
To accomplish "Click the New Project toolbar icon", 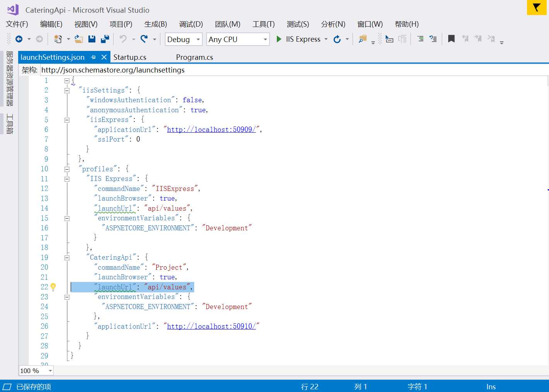I will pos(58,39).
